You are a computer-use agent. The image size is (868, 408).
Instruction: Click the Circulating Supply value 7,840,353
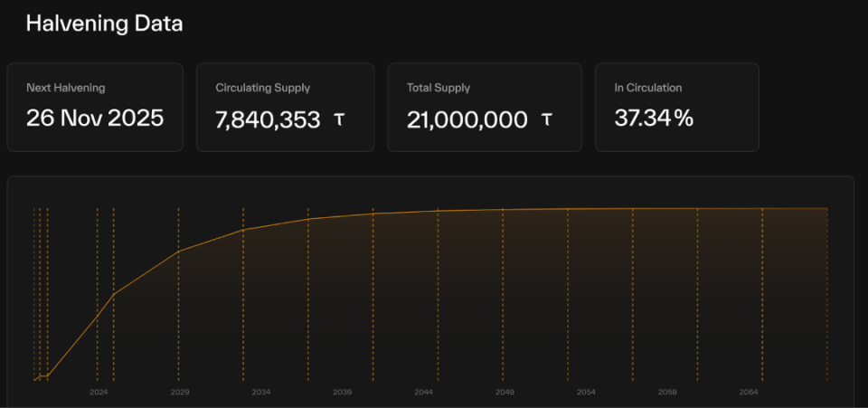268,119
